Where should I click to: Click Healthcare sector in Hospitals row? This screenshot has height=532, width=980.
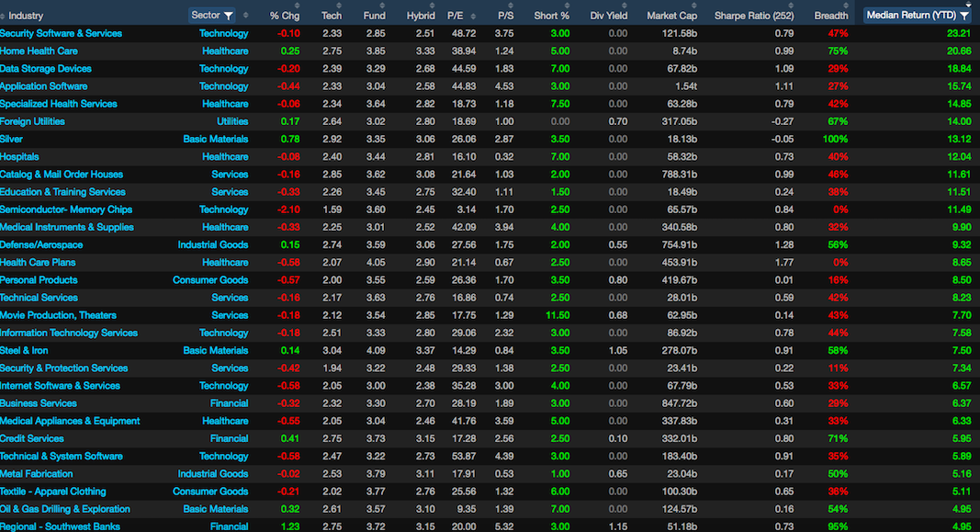pyautogui.click(x=225, y=157)
